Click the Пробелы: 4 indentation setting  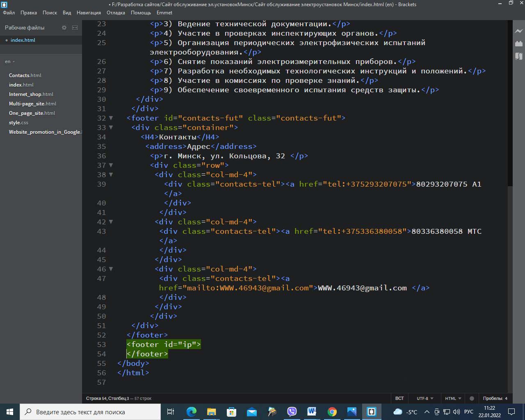click(x=495, y=398)
